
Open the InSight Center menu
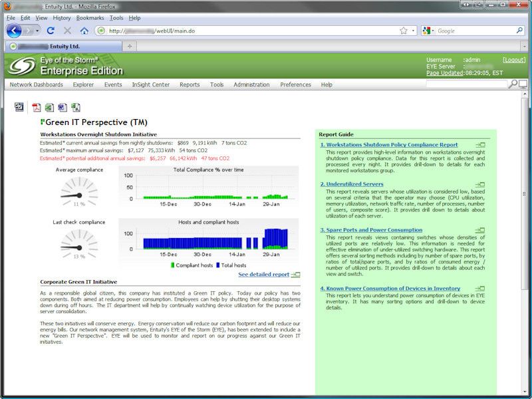pos(150,84)
